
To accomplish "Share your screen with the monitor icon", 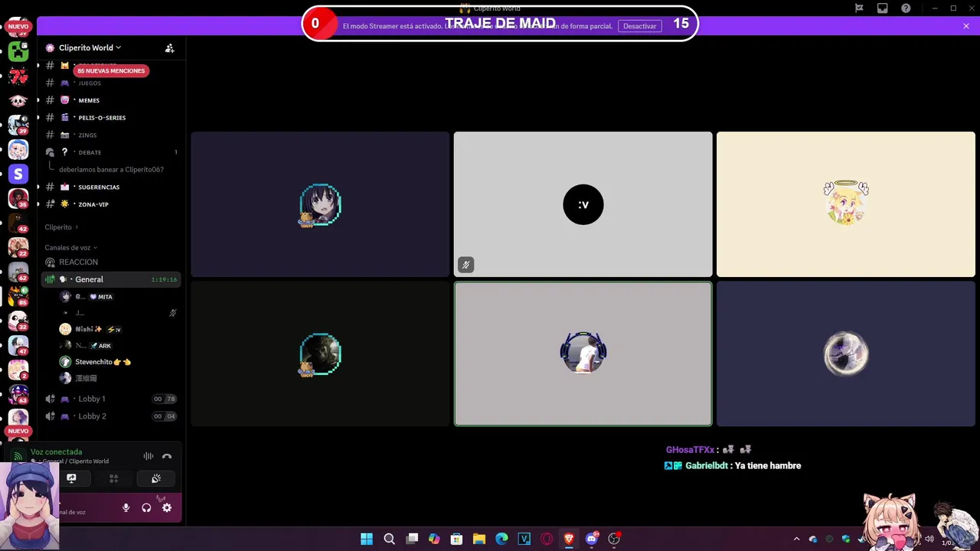I will point(71,478).
